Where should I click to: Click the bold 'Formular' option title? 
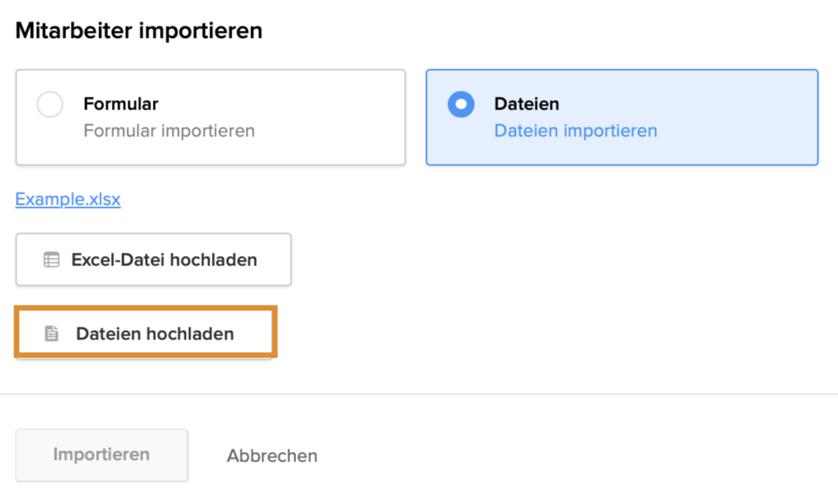point(121,104)
